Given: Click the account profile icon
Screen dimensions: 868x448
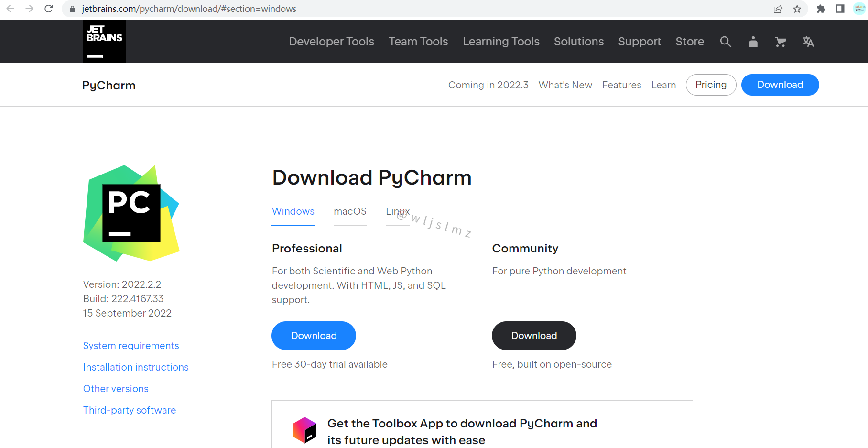Looking at the screenshot, I should click(753, 42).
